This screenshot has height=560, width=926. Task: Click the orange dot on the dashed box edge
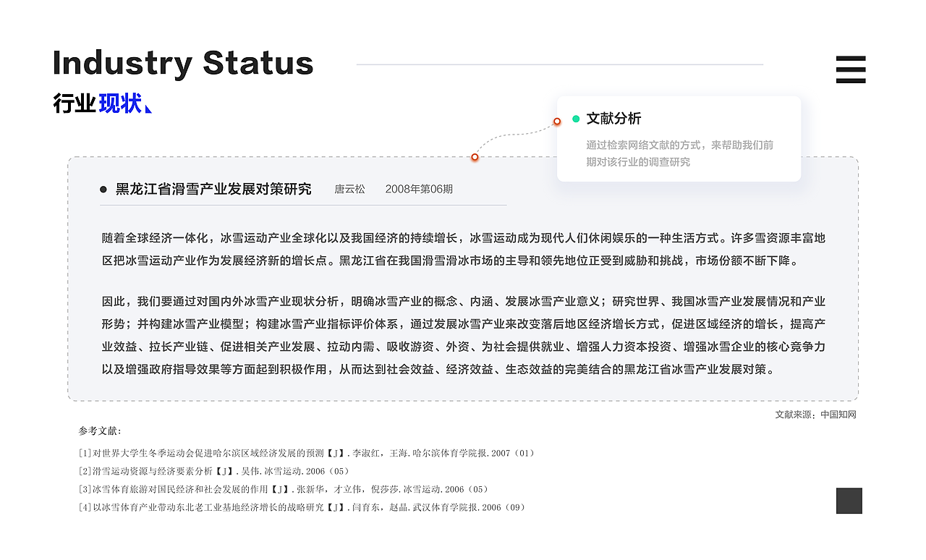pos(475,156)
